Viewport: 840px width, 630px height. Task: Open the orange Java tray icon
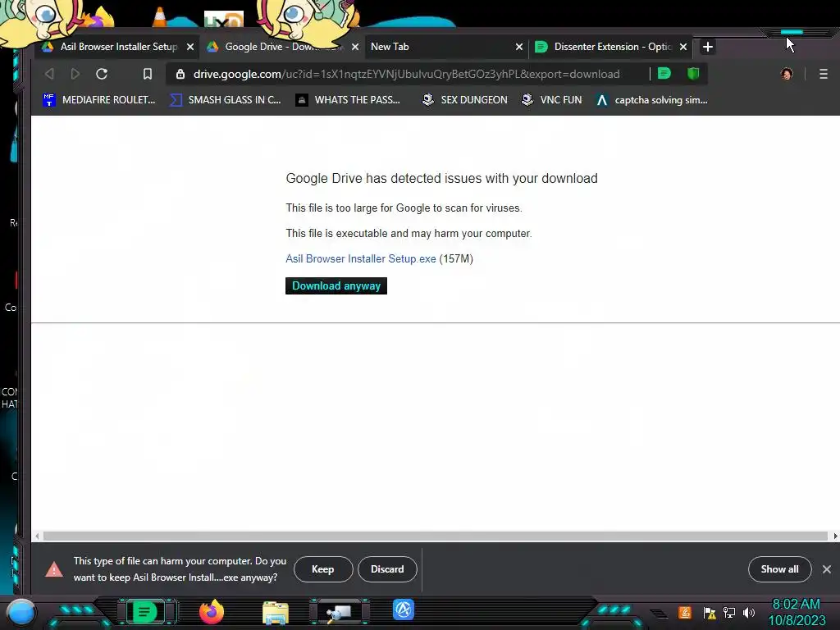pos(685,612)
